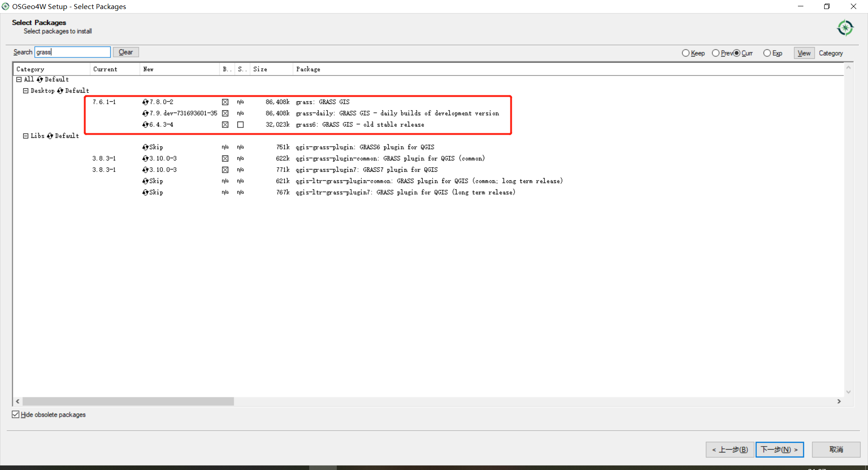The image size is (868, 470).
Task: Toggle binary checkbox for grass: GRASS GIS
Action: coord(225,102)
